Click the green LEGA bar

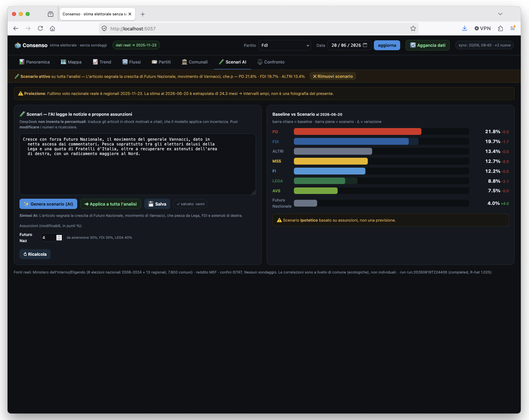click(320, 181)
